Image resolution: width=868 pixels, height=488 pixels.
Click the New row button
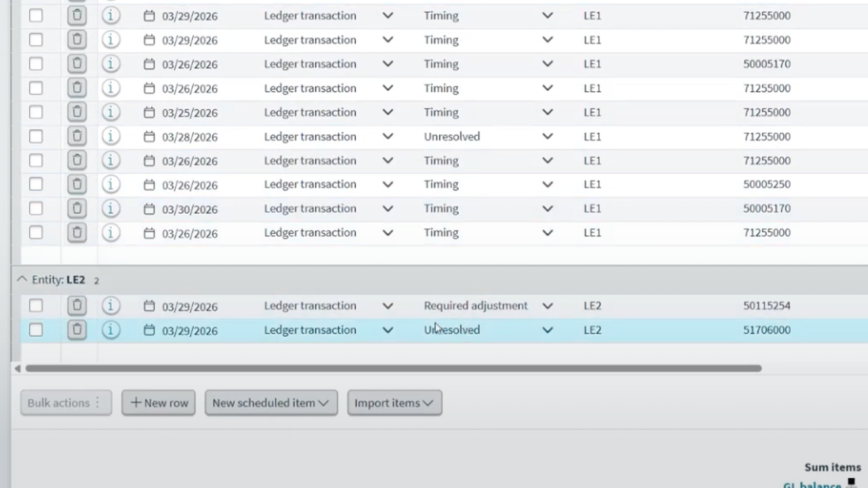159,403
